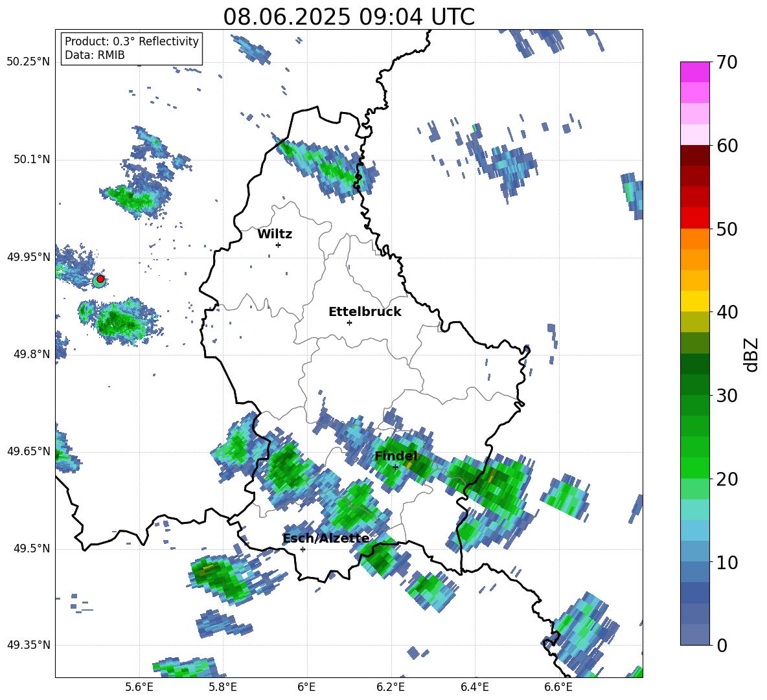Click the 49.8°N latitude label
This screenshot has height=700, width=767.
point(31,354)
